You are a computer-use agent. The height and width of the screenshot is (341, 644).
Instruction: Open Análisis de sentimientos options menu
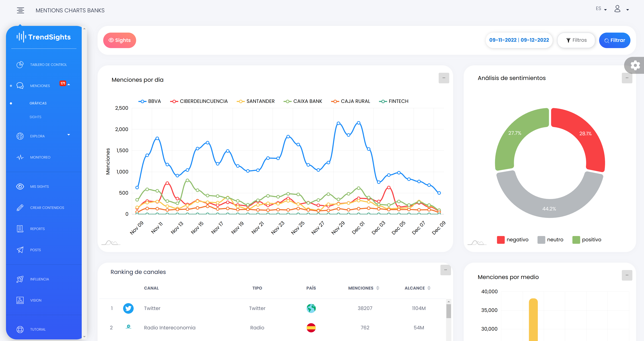coord(627,78)
